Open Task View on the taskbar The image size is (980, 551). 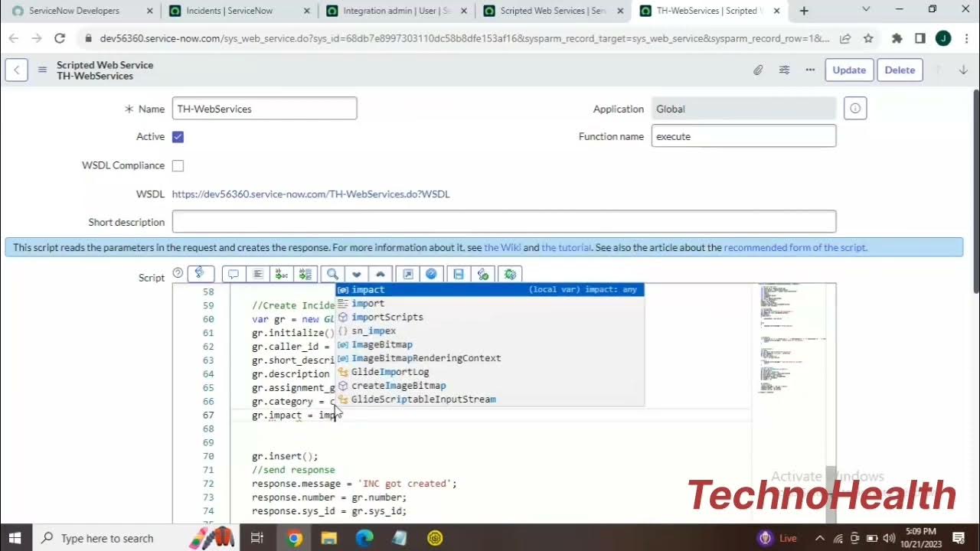pyautogui.click(x=257, y=538)
